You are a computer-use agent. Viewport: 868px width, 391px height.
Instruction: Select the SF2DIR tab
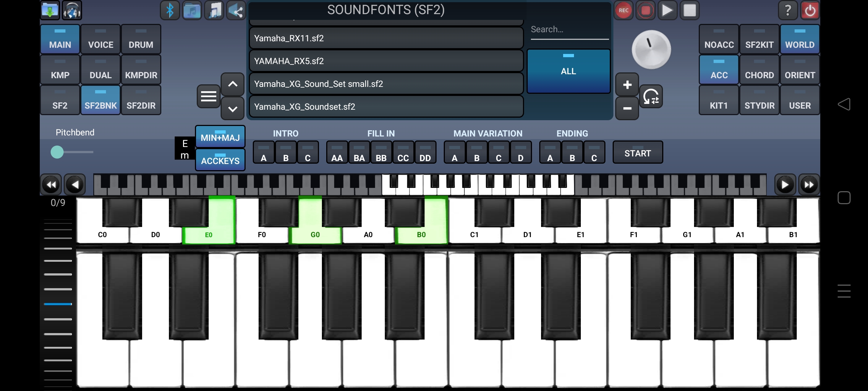click(141, 100)
